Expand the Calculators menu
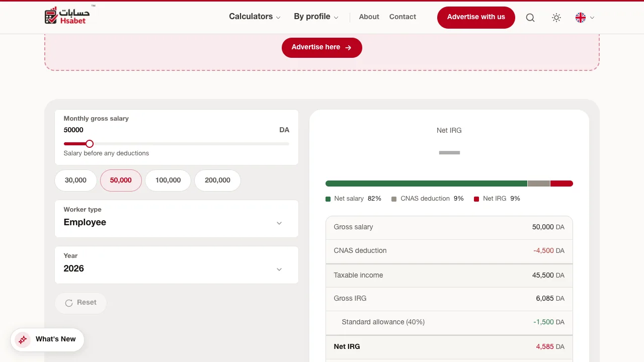 [x=255, y=17]
